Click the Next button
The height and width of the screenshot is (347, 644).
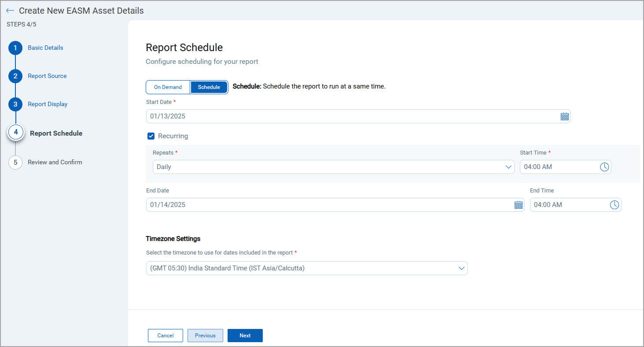click(245, 335)
